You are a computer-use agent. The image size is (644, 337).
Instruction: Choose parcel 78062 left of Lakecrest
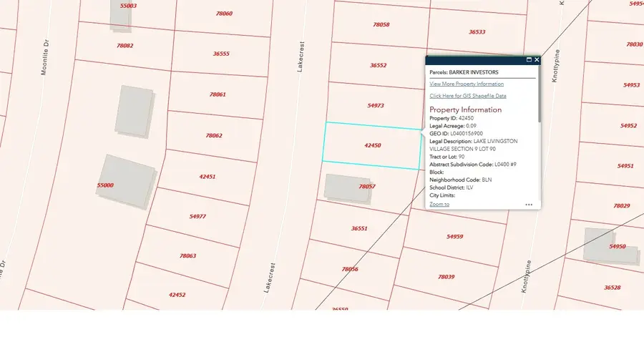(x=213, y=135)
